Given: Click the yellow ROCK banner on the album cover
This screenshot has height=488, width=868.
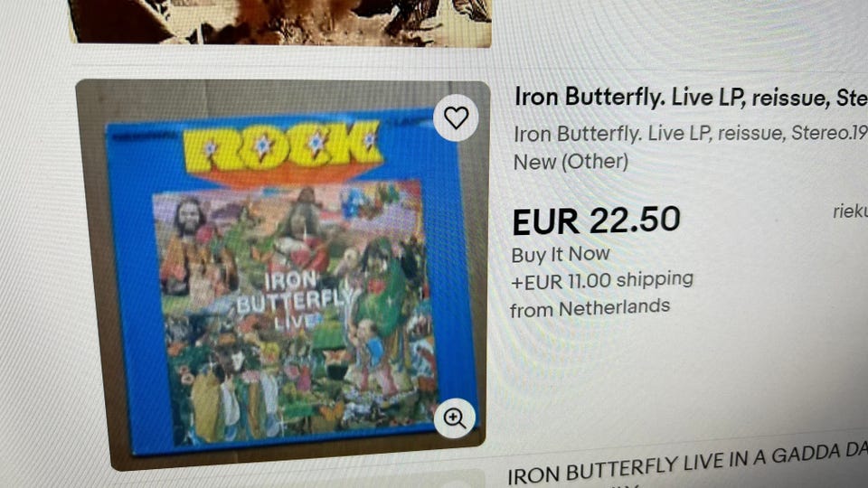Looking at the screenshot, I should [x=283, y=145].
